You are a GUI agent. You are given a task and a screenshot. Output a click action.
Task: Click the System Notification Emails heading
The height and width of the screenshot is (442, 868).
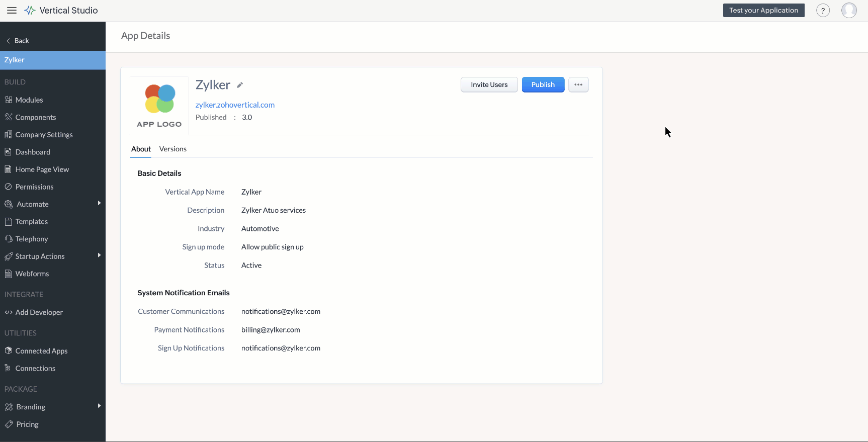click(x=184, y=293)
